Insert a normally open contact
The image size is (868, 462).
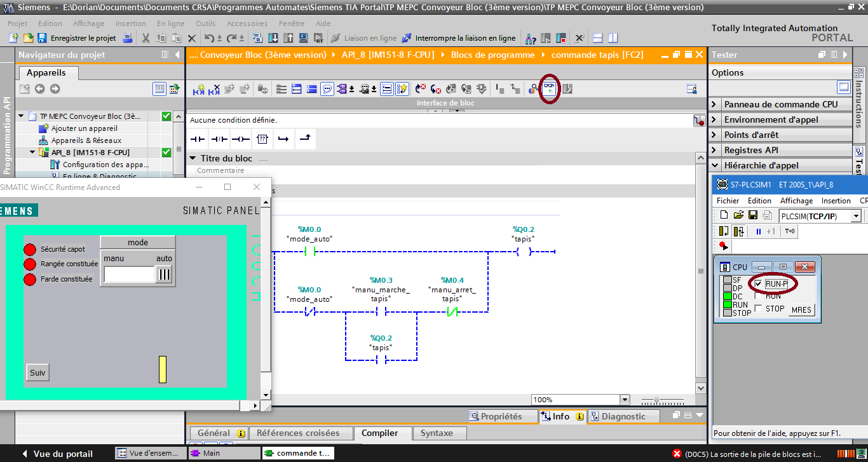[198, 139]
